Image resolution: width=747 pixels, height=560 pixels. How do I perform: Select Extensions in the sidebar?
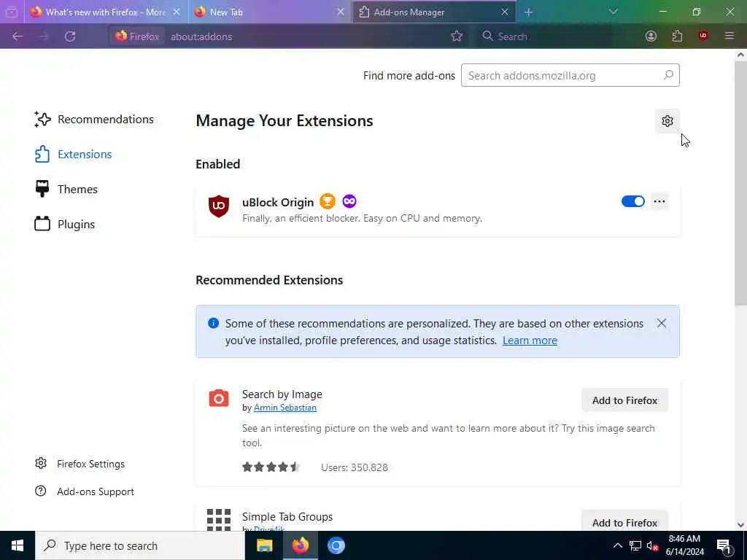pyautogui.click(x=74, y=155)
